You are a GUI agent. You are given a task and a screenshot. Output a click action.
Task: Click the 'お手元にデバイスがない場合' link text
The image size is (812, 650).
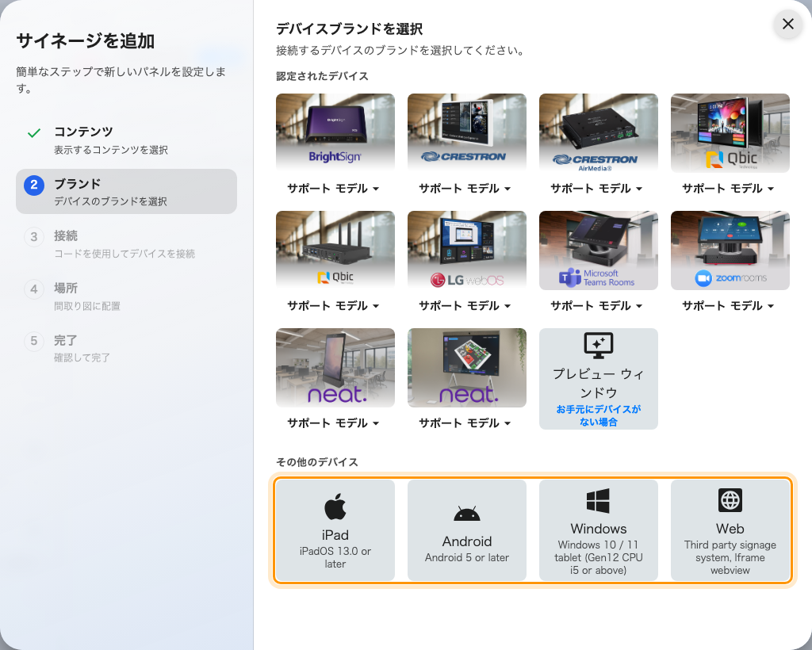pyautogui.click(x=598, y=415)
